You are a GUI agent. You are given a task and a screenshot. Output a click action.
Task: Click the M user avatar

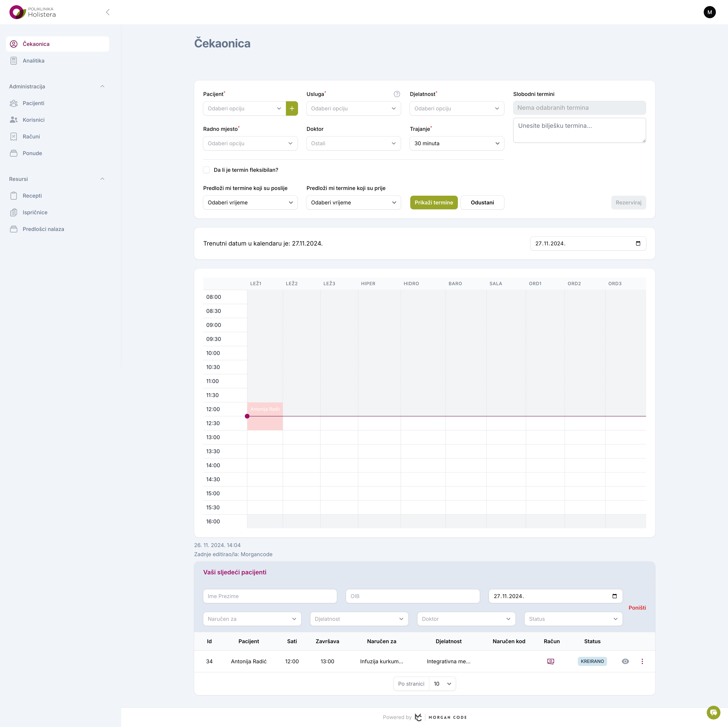coord(710,12)
